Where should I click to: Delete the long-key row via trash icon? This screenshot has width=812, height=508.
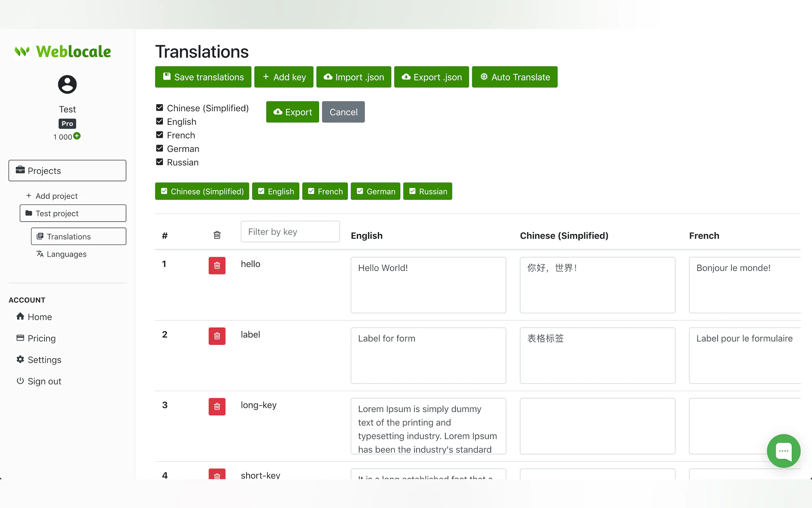217,407
